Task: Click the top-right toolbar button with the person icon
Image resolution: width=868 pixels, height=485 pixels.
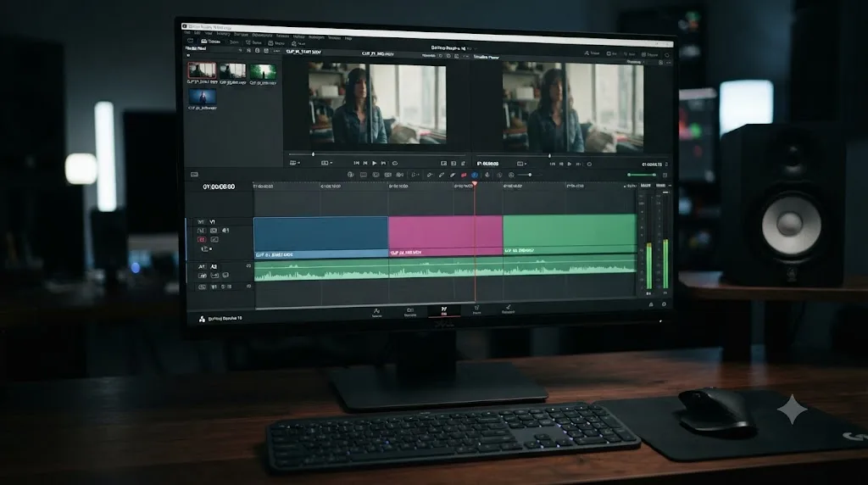Action: pyautogui.click(x=592, y=53)
